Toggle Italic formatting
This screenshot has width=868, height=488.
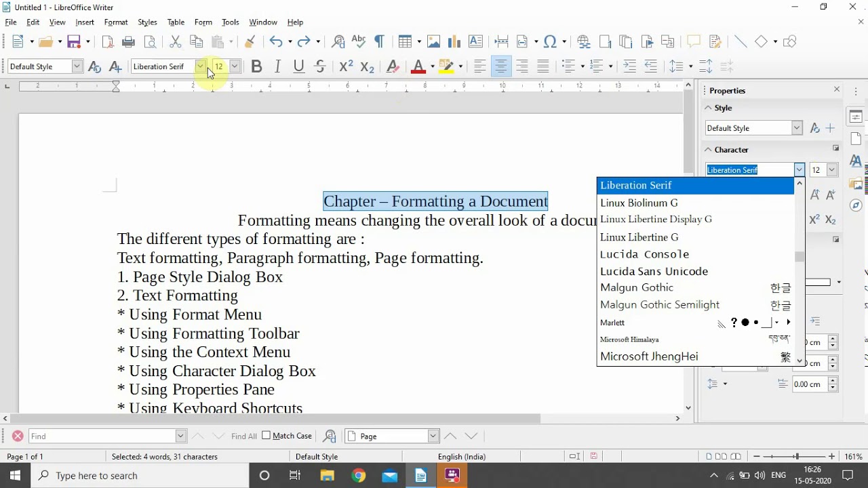[x=277, y=66]
